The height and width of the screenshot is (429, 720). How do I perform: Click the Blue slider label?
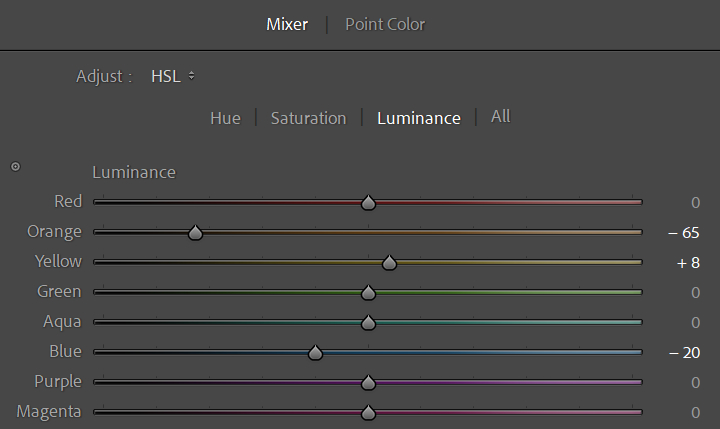coord(66,351)
